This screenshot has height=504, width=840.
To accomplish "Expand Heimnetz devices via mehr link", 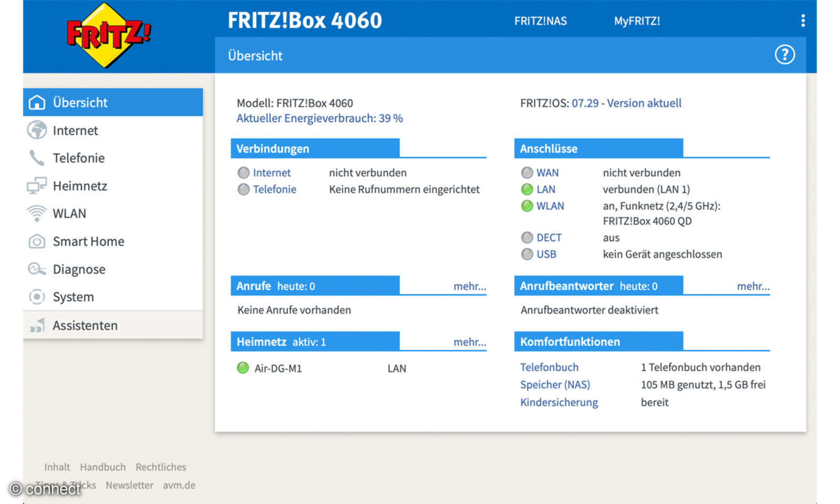I will click(469, 342).
